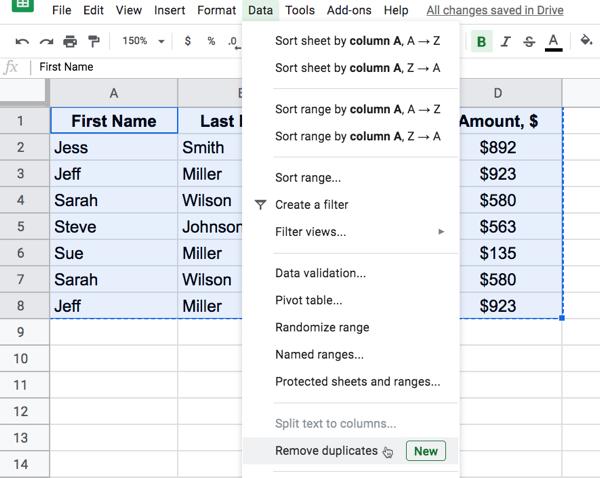Click the select-all corner box
The height and width of the screenshot is (478, 600).
pos(23,91)
